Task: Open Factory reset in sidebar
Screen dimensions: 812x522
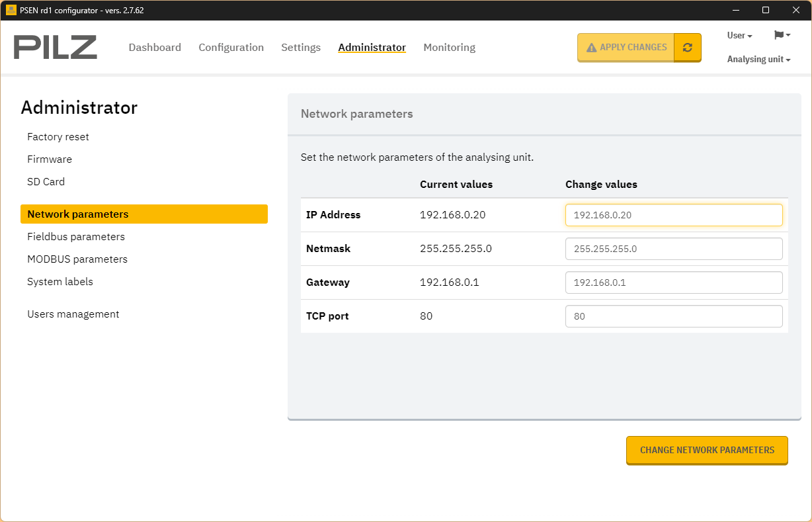Action: click(x=58, y=137)
